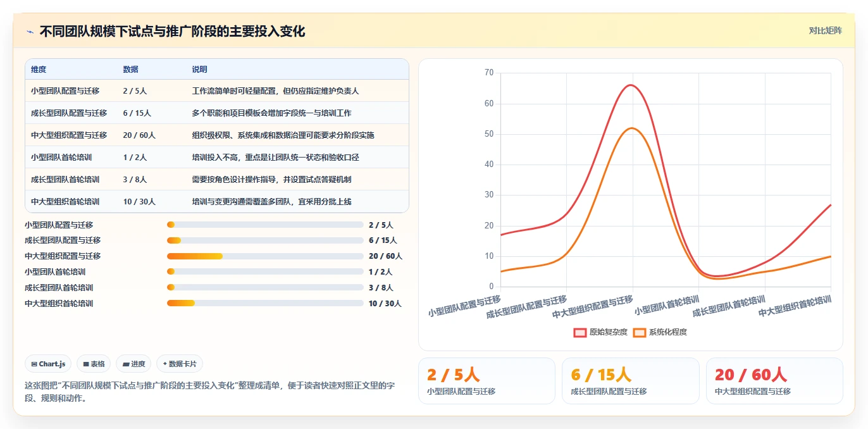Image resolution: width=868 pixels, height=429 pixels.
Task: Click progress bar for 成长型团队配置与迁移
Action: pos(265,240)
